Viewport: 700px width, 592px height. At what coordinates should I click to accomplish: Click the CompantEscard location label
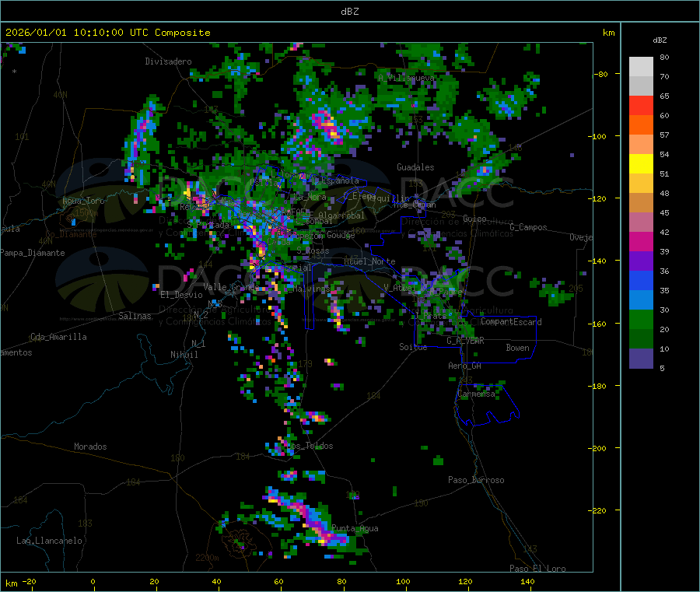click(511, 322)
